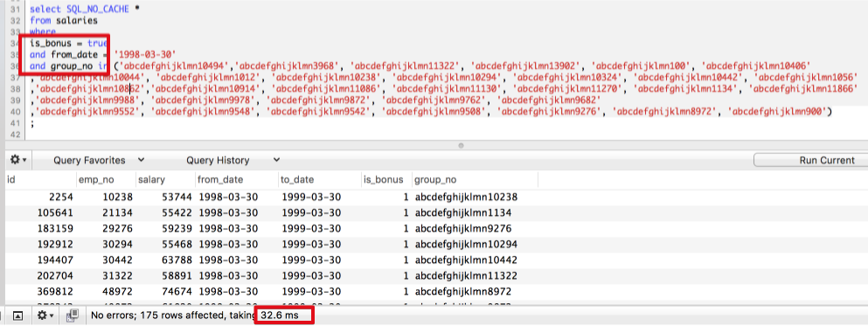Sort results by the to_date column header
The width and height of the screenshot is (868, 326).
[320, 180]
